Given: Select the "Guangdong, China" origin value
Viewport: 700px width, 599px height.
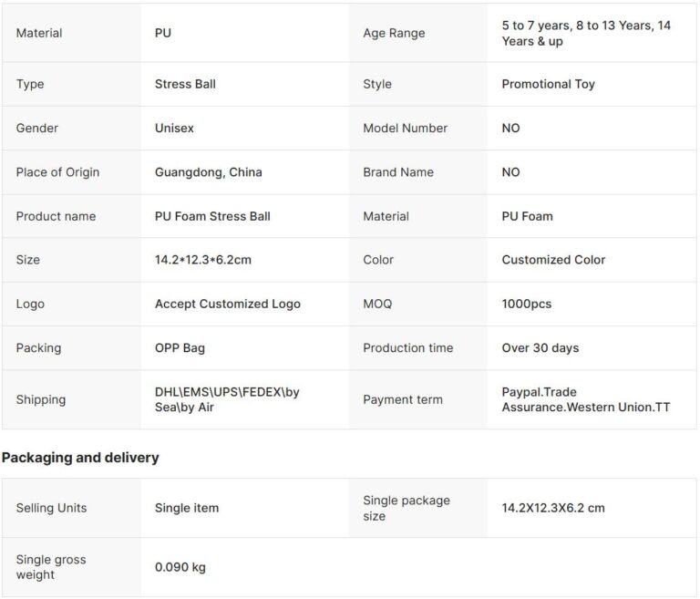Looking at the screenshot, I should 208,172.
